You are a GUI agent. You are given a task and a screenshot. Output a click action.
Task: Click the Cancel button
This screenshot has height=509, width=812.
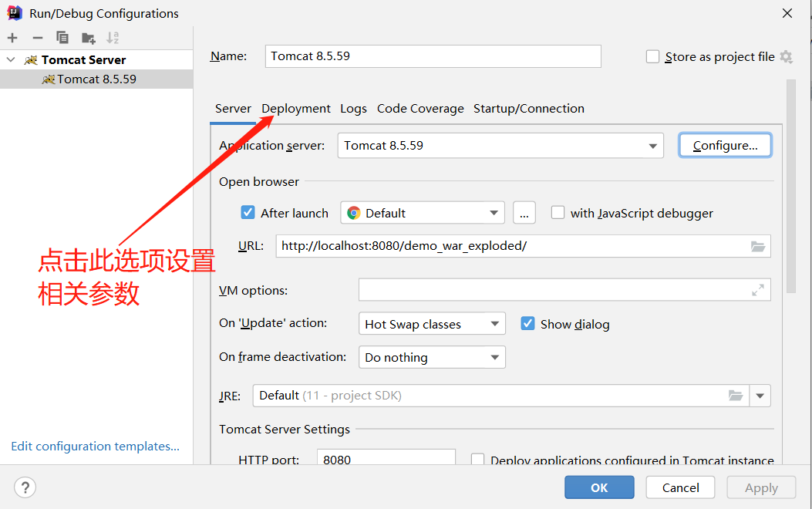pos(680,487)
